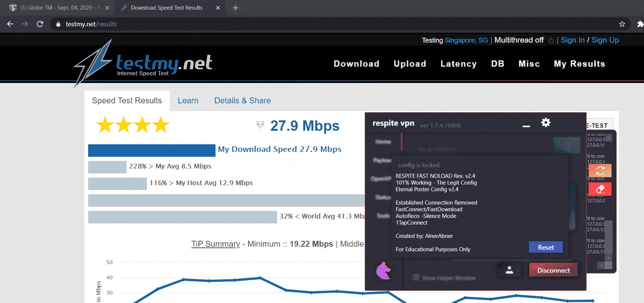The image size is (644, 303).
Task: Click the download arrow icon beside 27.9 Mbps
Action: pos(260,125)
